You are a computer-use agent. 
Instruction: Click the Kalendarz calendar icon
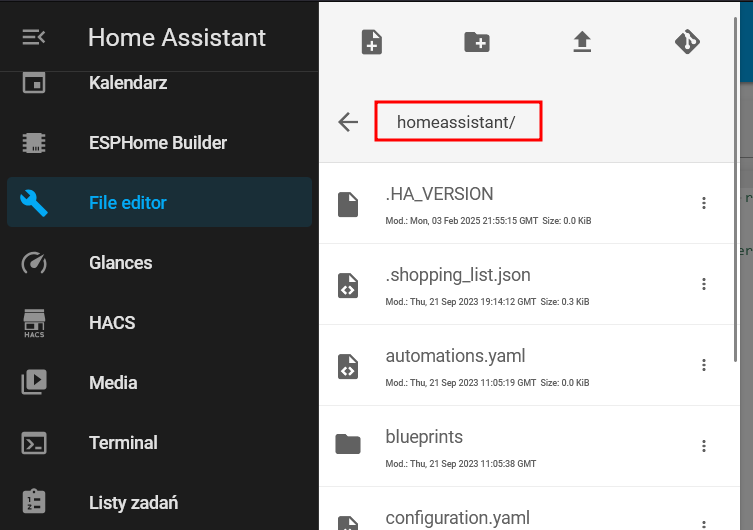pyautogui.click(x=34, y=83)
